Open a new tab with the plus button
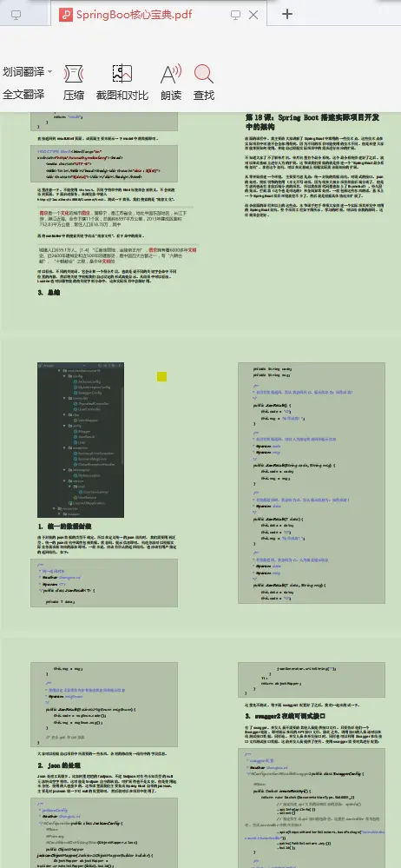This screenshot has height=868, width=401. [x=287, y=14]
